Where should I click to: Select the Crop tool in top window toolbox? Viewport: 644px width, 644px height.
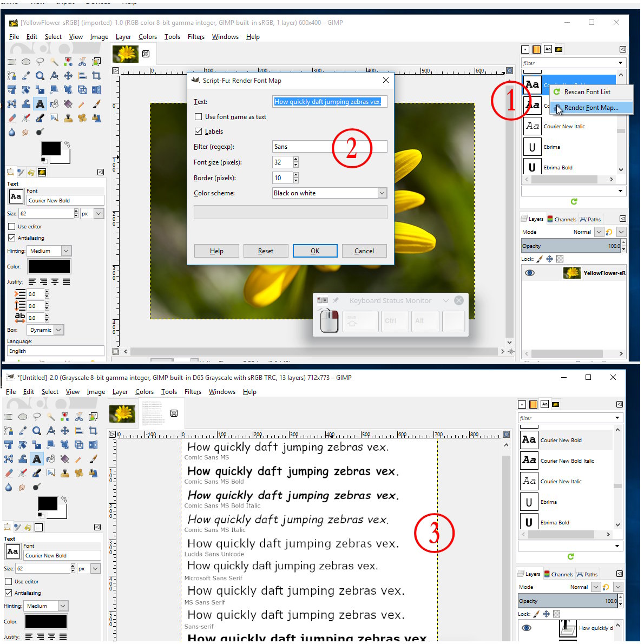click(96, 76)
